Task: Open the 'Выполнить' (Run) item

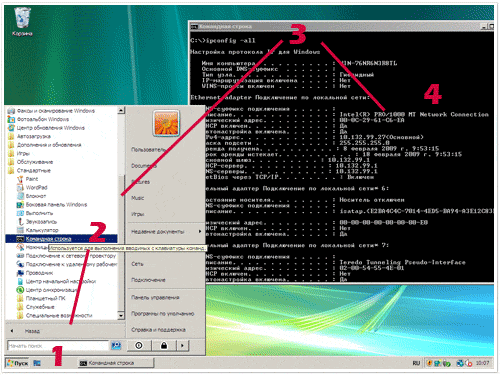Action: point(35,213)
